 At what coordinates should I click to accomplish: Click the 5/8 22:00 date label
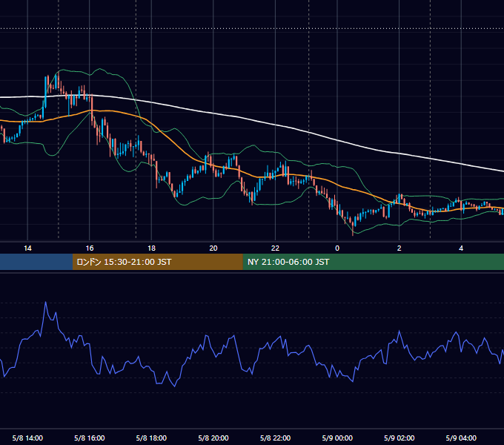pyautogui.click(x=275, y=438)
